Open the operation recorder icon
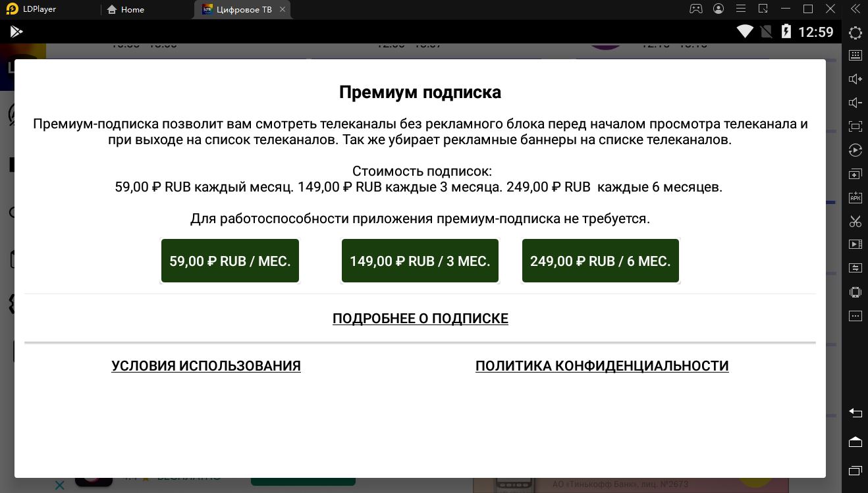Image resolution: width=868 pixels, height=493 pixels. click(x=855, y=150)
